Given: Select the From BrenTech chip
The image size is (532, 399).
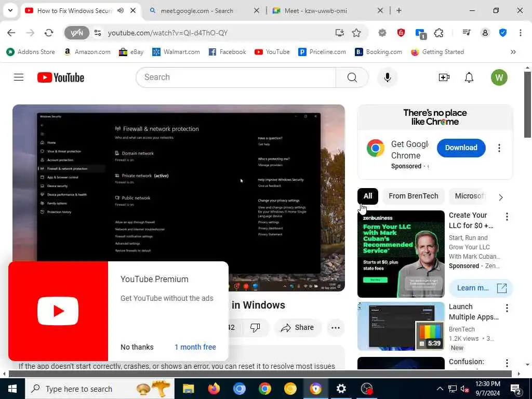Looking at the screenshot, I should coord(413,196).
